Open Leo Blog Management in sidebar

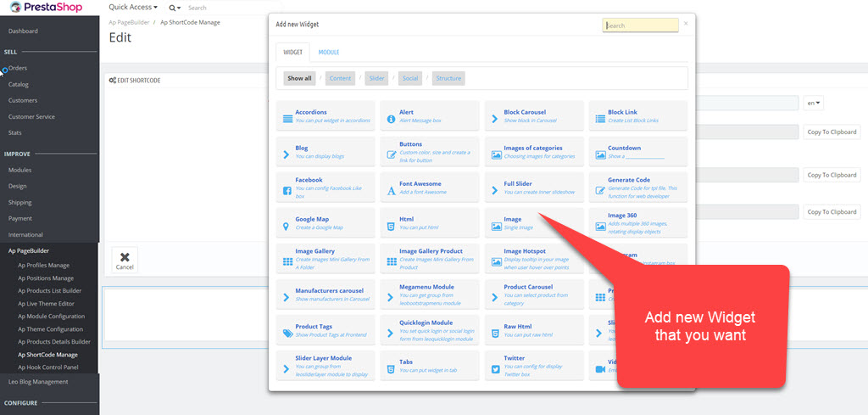[x=38, y=382]
